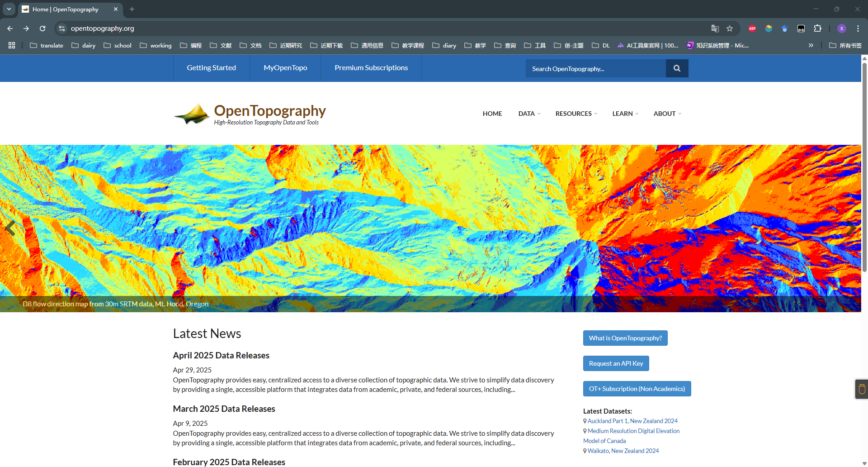Screen dimensions: 868x467
Task: Open the ABP extension icon
Action: [752, 29]
